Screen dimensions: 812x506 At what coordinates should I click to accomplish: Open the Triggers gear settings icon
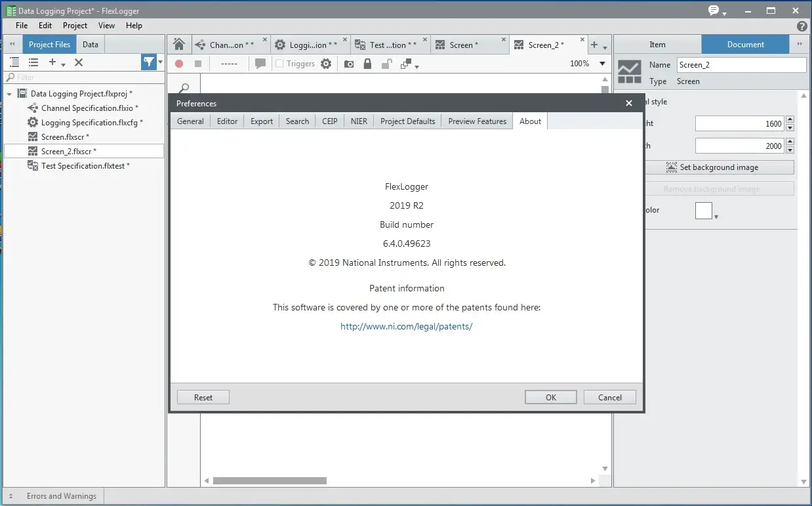point(326,64)
